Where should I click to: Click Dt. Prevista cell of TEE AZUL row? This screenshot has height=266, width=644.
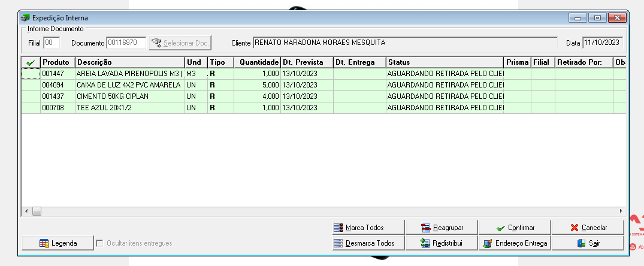click(x=307, y=108)
